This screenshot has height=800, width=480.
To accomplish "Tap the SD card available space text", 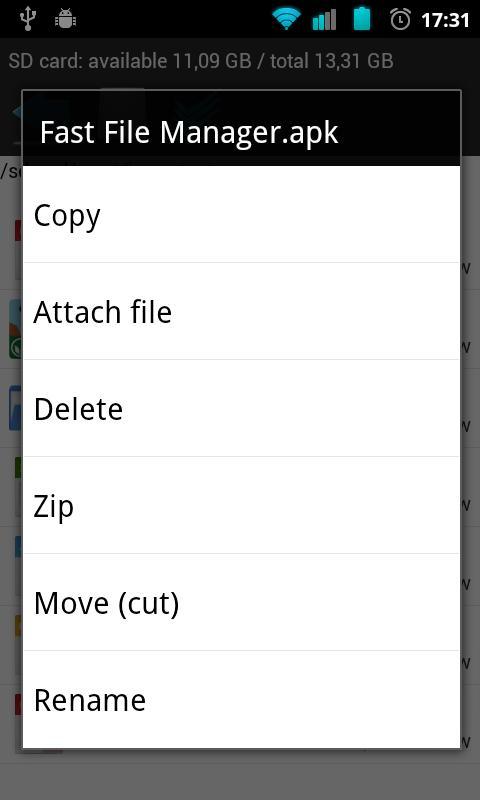I will [201, 61].
